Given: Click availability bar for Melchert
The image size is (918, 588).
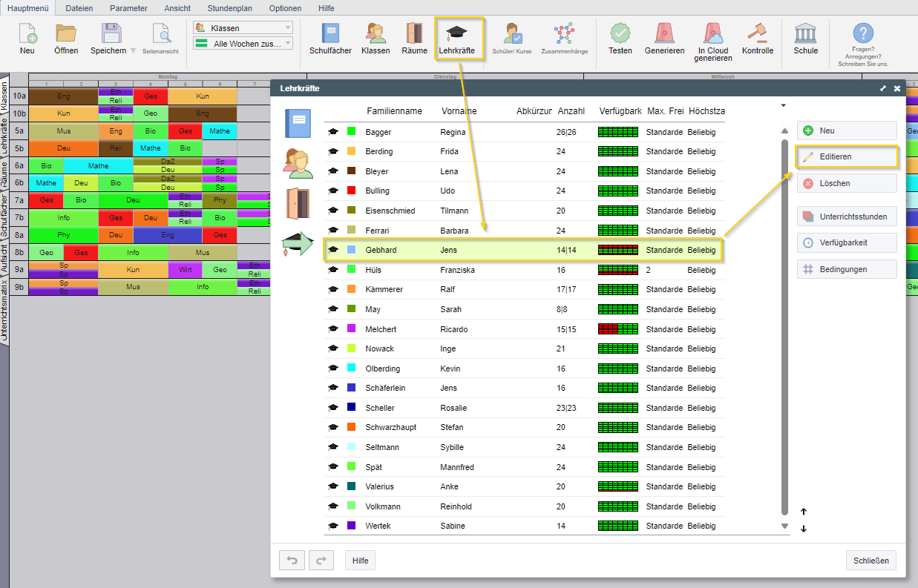Looking at the screenshot, I should pos(617,329).
